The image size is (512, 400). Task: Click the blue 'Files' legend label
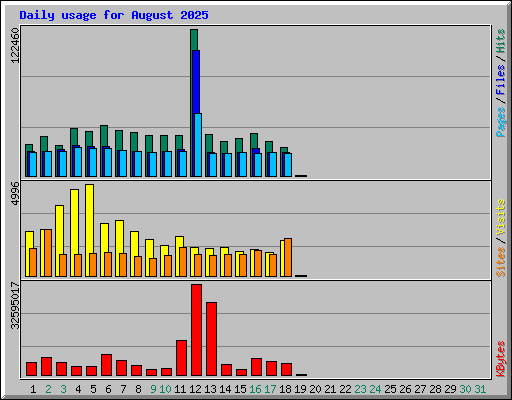pos(500,79)
